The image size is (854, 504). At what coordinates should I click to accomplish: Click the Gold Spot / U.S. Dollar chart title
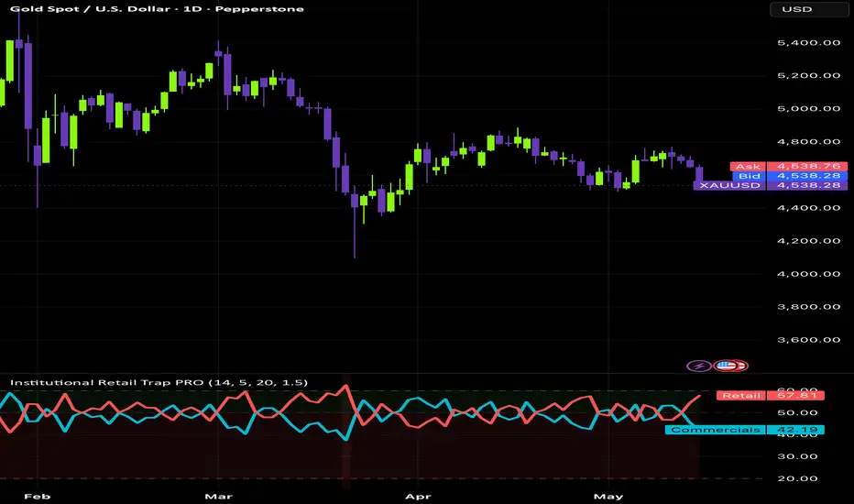[157, 9]
